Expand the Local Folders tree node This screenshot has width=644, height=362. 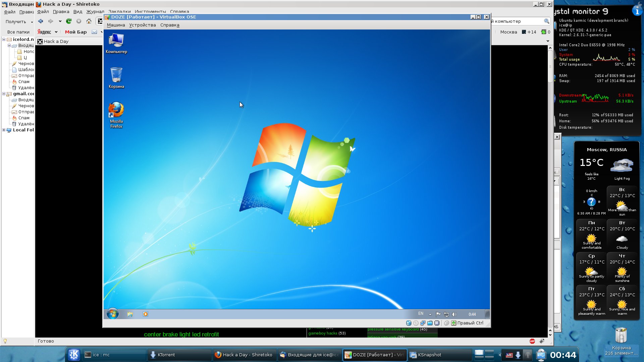pyautogui.click(x=4, y=130)
